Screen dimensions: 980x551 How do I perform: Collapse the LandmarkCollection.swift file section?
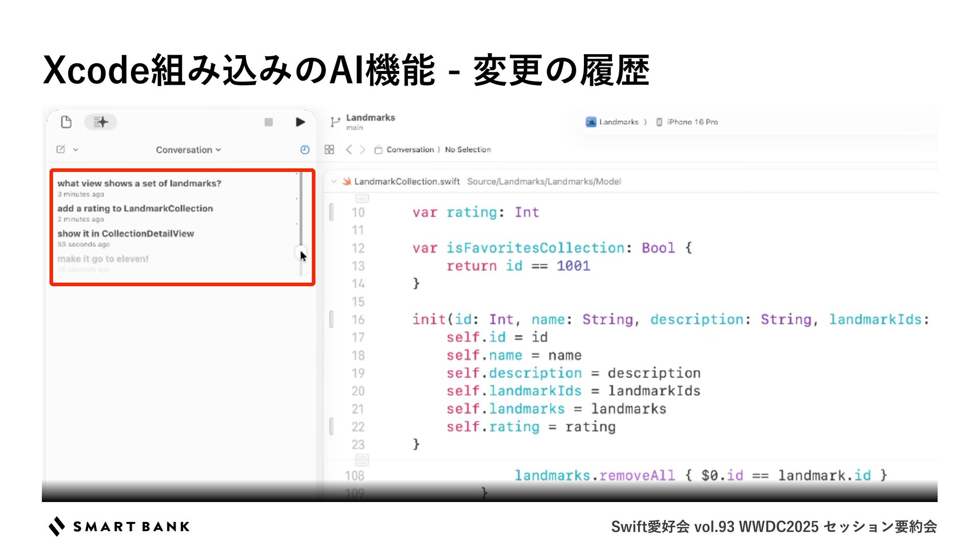(x=333, y=181)
